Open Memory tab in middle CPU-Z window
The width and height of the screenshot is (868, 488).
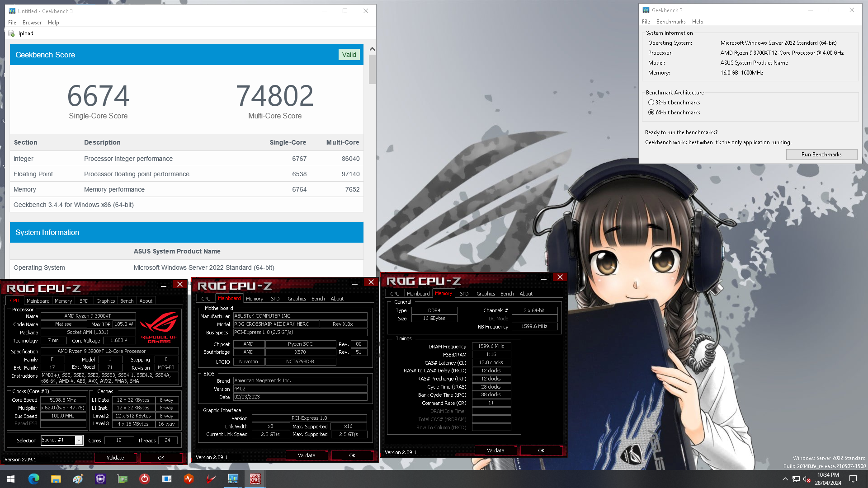(x=255, y=299)
